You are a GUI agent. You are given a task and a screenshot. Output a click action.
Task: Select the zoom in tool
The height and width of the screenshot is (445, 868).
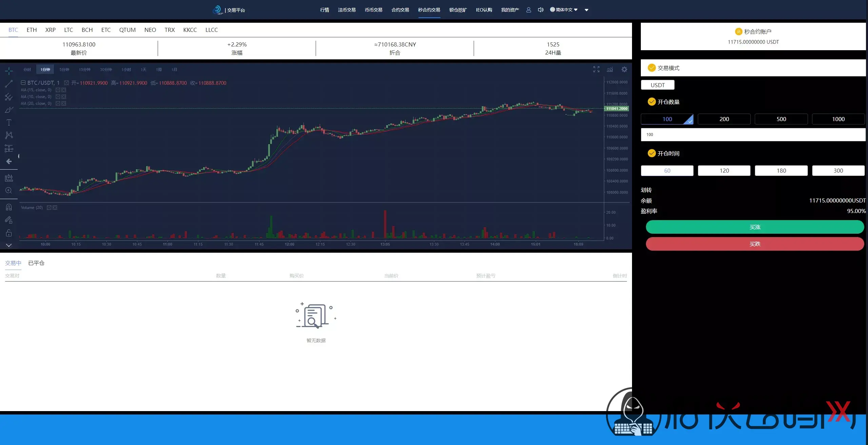pos(9,191)
